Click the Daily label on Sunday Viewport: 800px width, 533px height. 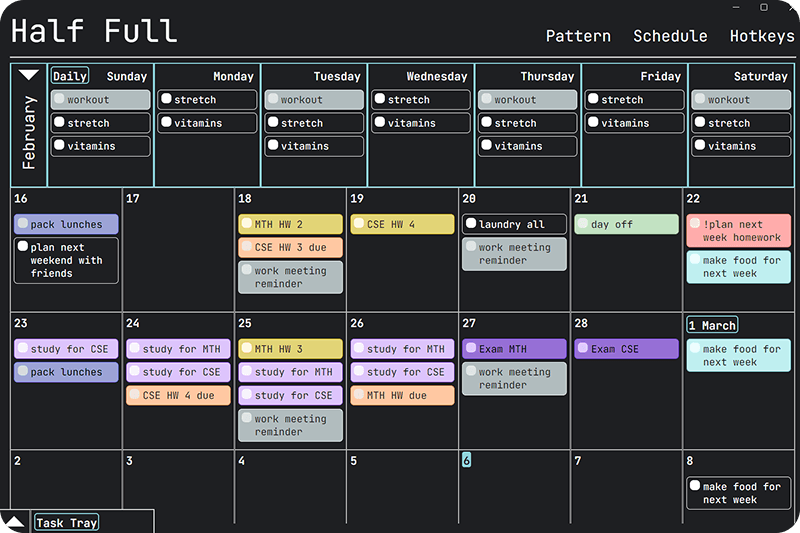point(70,76)
